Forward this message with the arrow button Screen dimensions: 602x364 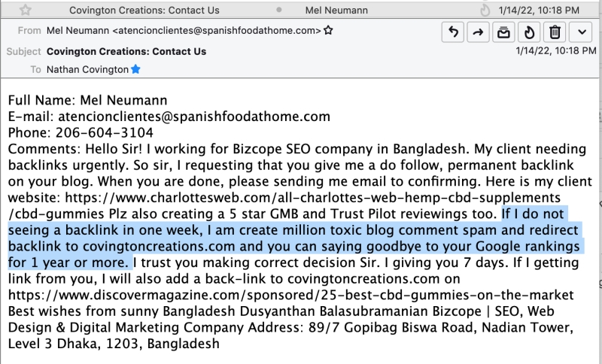[x=478, y=32]
